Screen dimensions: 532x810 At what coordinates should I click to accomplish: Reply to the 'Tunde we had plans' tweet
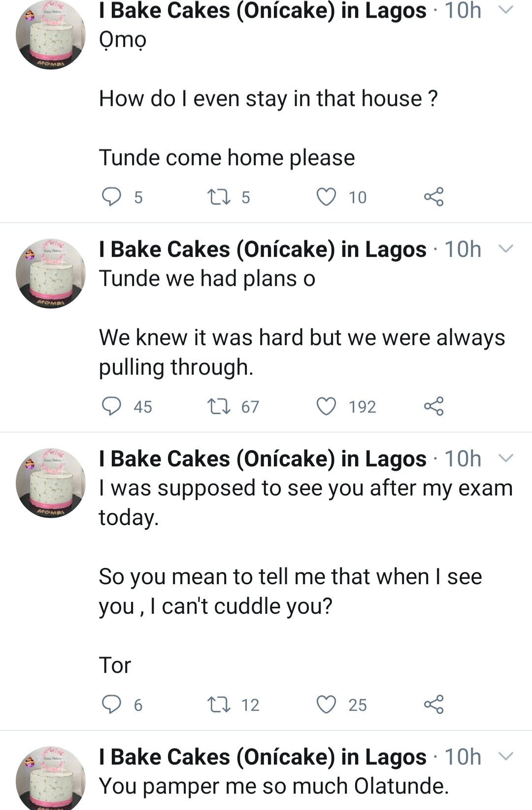pyautogui.click(x=111, y=406)
